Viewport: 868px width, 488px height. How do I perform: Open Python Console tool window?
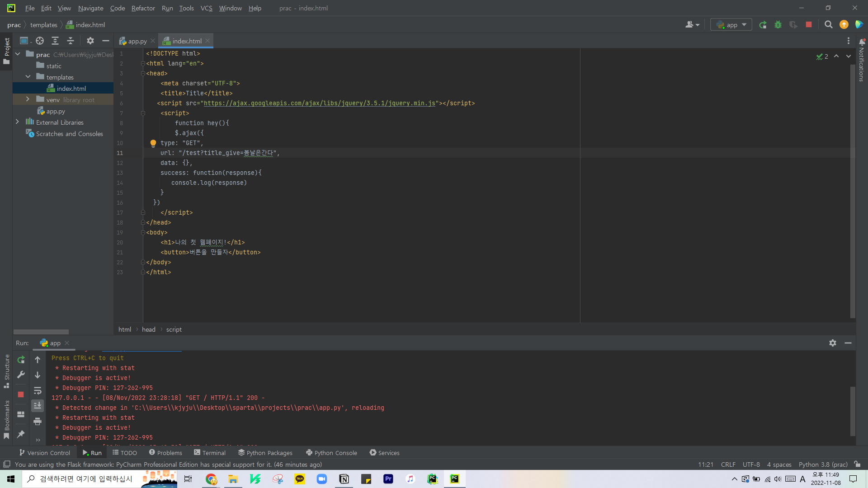pyautogui.click(x=331, y=453)
